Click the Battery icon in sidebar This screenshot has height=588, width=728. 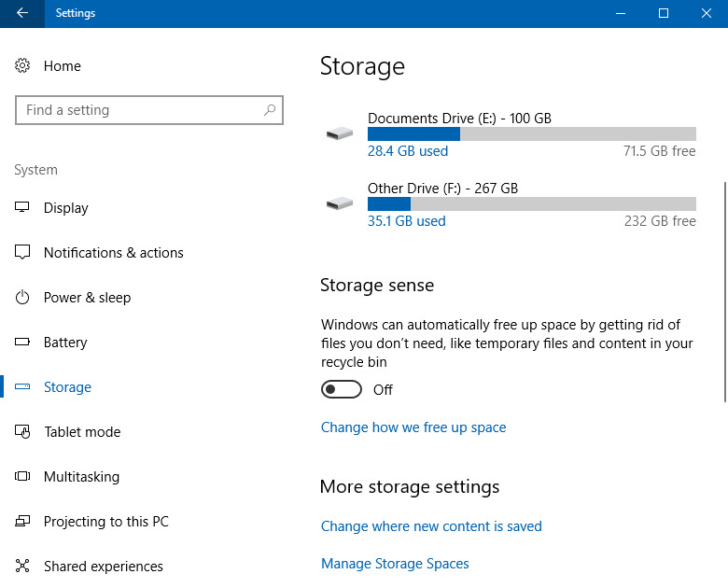(22, 342)
